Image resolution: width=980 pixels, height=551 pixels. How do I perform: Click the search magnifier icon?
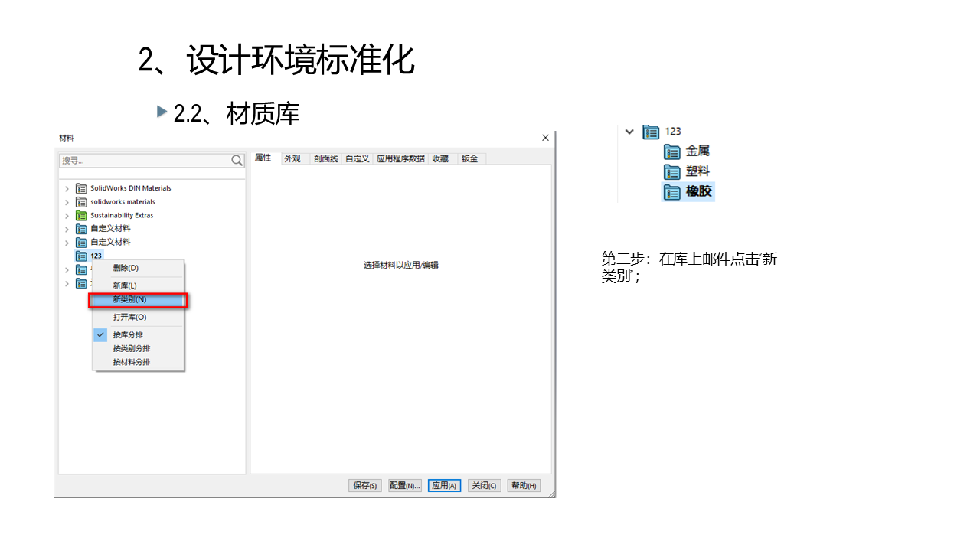237,161
